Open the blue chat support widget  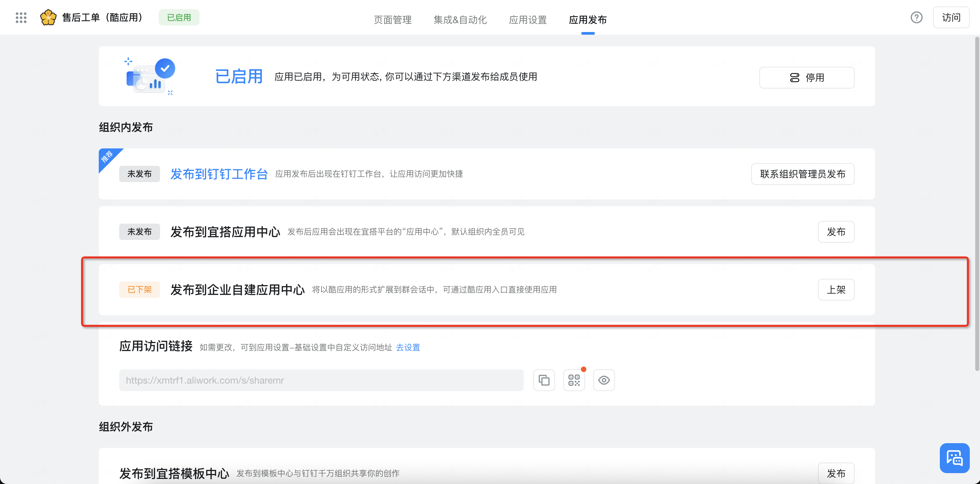point(954,458)
